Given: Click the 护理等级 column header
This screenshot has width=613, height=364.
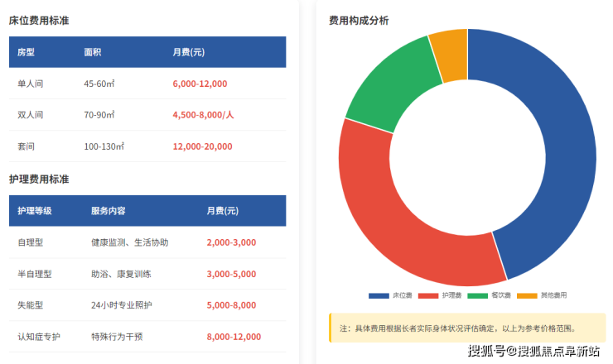Looking at the screenshot, I should click(35, 211).
